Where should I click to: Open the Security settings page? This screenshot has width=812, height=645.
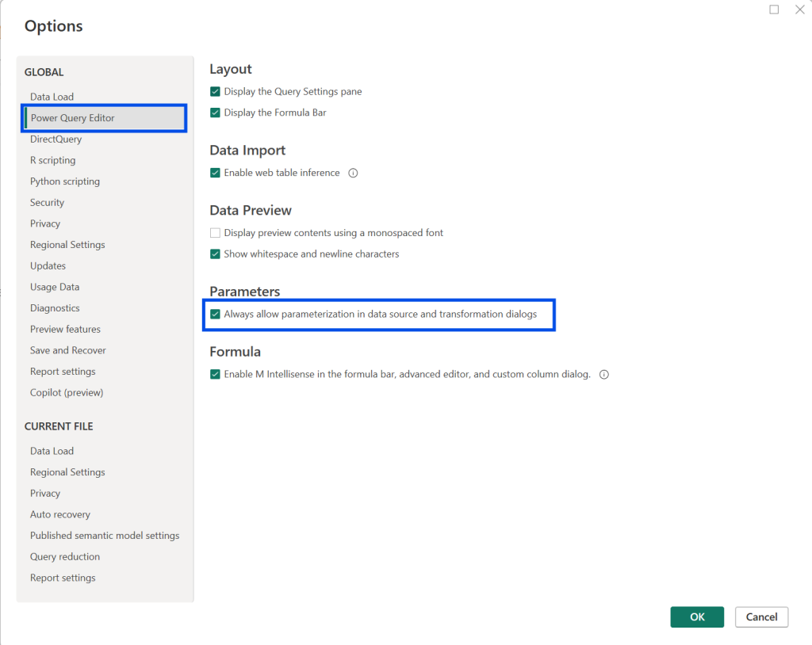(47, 203)
